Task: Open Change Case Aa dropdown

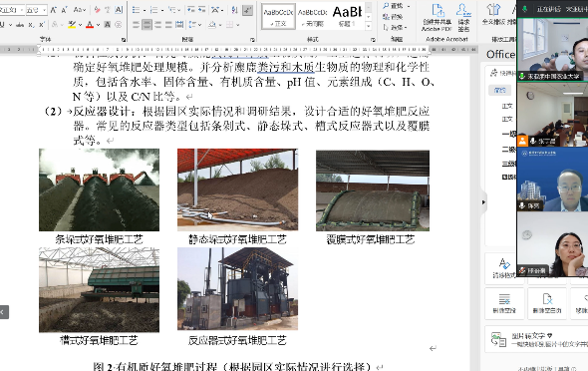Action: tap(80, 10)
